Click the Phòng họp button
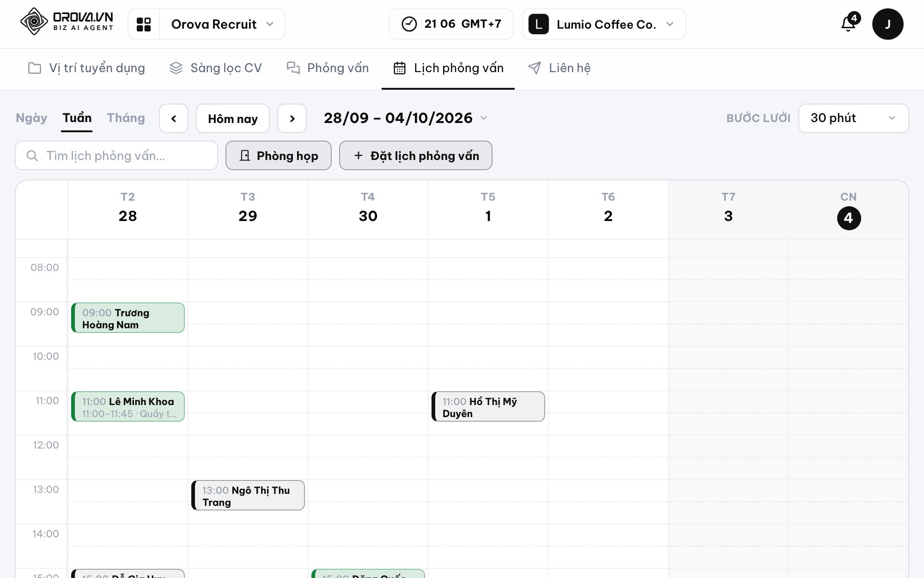 coord(279,155)
